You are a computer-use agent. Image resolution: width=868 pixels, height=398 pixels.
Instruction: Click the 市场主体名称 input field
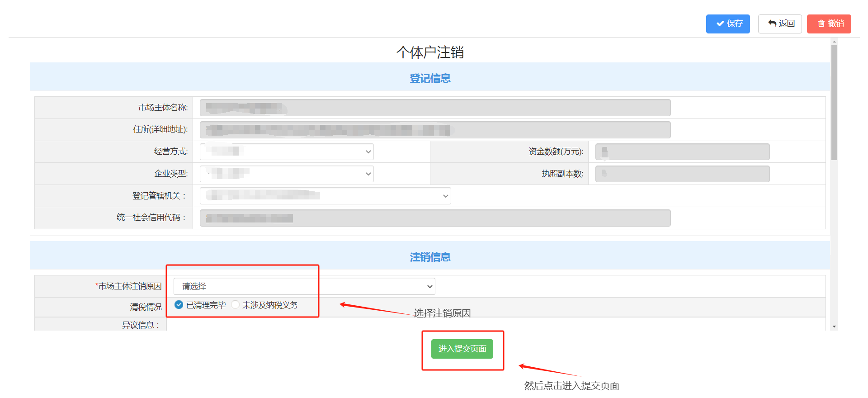(435, 108)
